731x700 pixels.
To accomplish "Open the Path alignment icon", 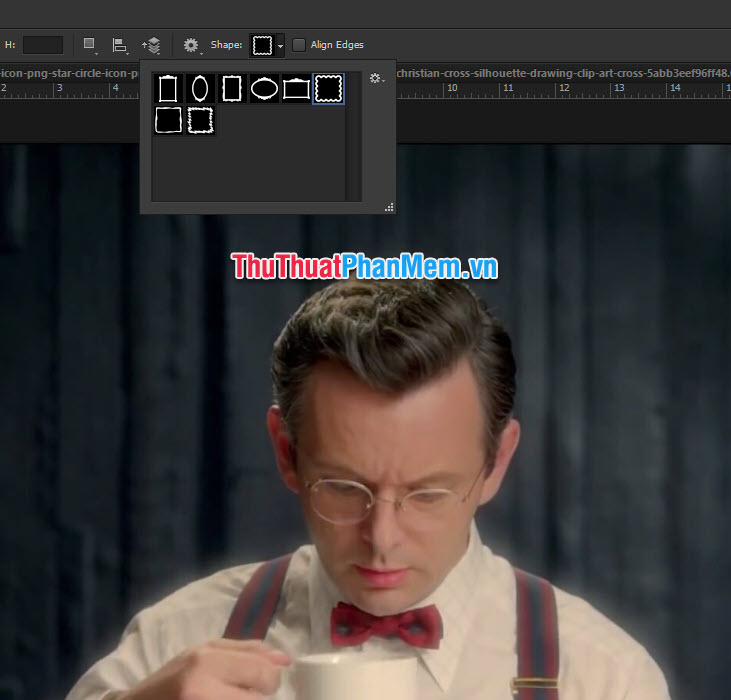I will click(120, 45).
